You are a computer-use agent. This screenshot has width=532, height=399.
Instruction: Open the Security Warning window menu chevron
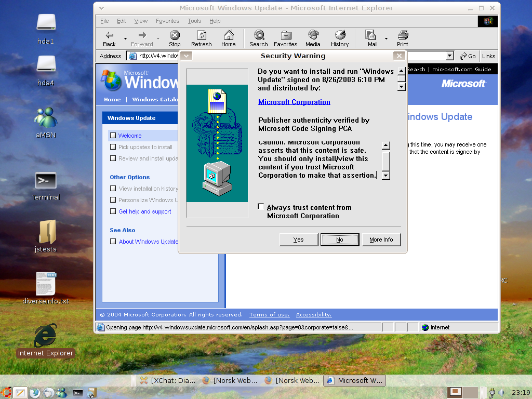(x=187, y=56)
